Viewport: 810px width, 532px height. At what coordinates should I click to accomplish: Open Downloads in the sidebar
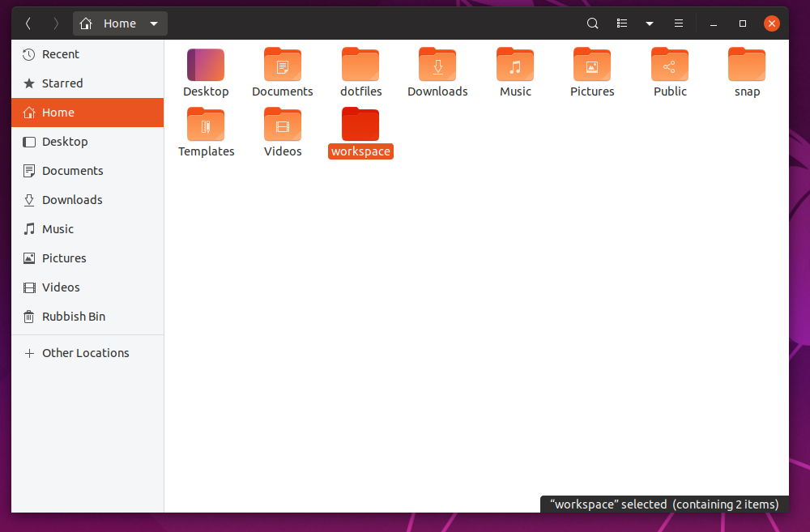pos(87,200)
